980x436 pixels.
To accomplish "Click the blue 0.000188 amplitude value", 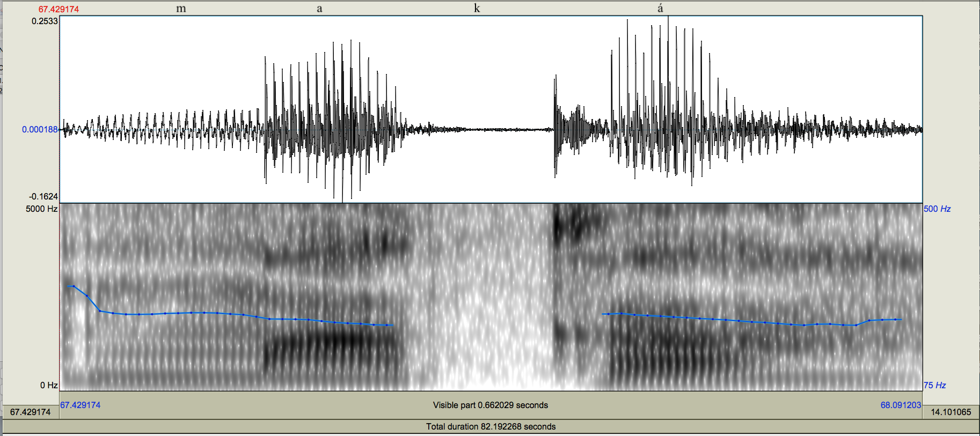I will 39,129.
